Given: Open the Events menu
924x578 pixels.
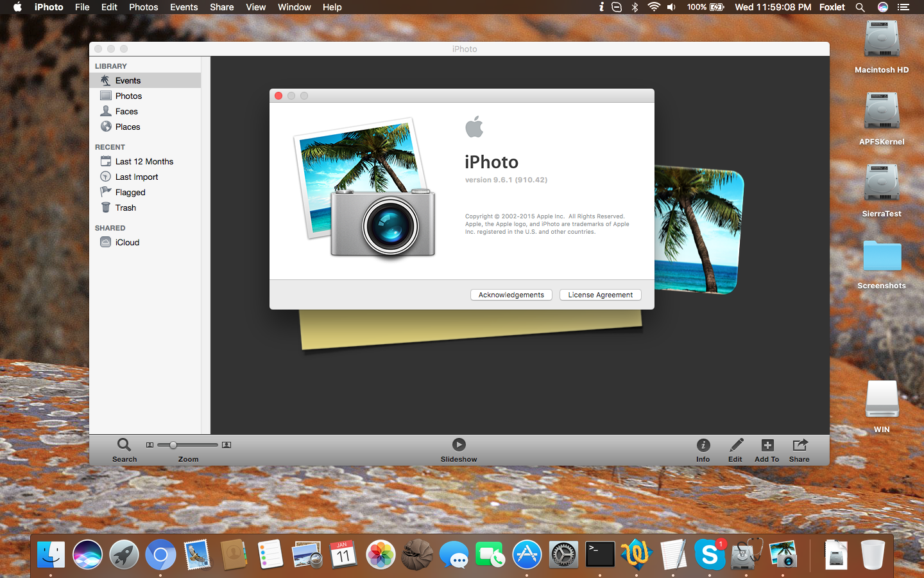Looking at the screenshot, I should click(184, 7).
